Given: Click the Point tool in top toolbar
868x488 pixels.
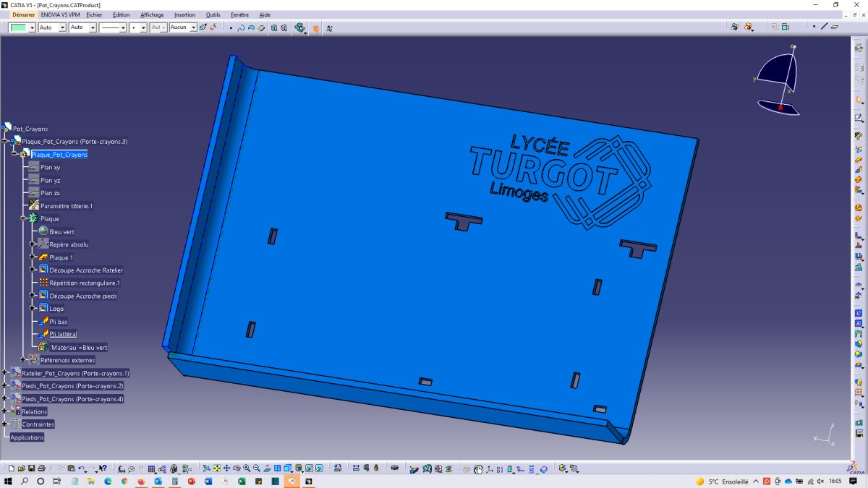Looking at the screenshot, I should 231,27.
